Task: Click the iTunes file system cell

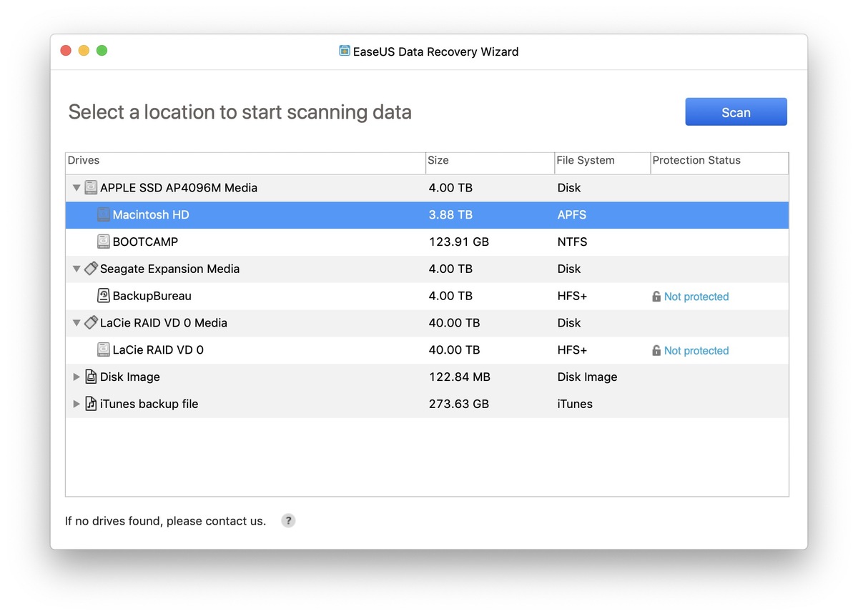Action: tap(575, 404)
